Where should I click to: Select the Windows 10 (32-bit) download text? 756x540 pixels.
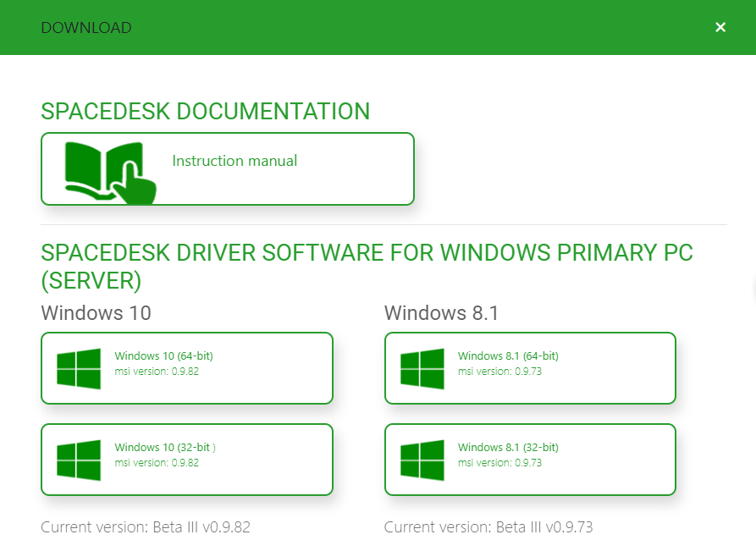164,448
